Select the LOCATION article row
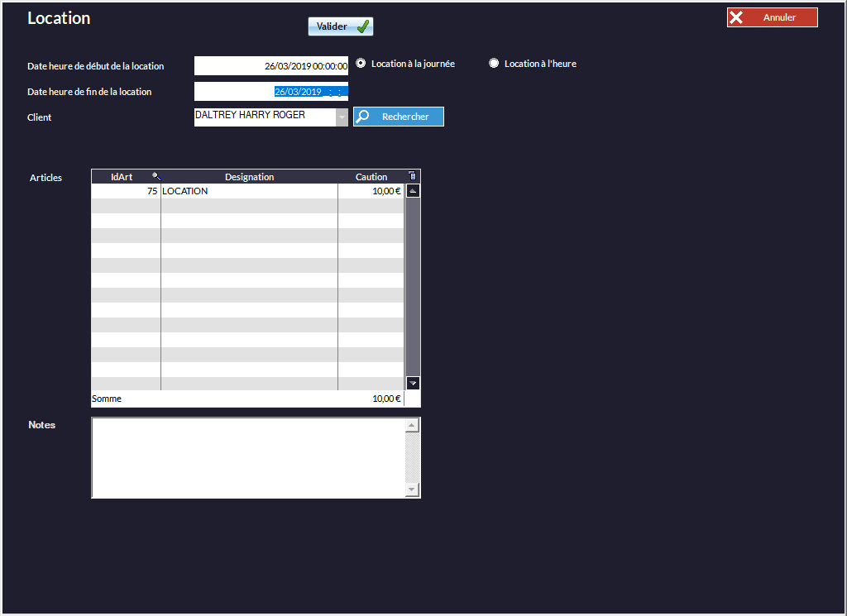Viewport: 847px width, 616px height. coord(248,191)
